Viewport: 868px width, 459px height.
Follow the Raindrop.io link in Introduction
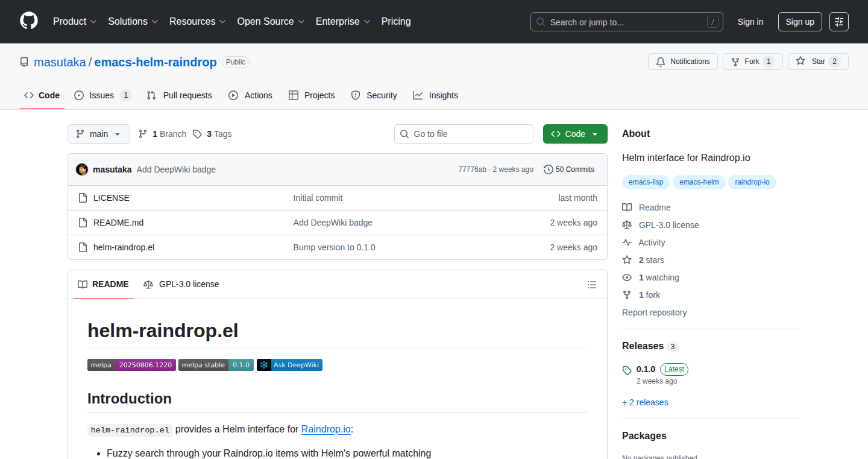coord(326,429)
